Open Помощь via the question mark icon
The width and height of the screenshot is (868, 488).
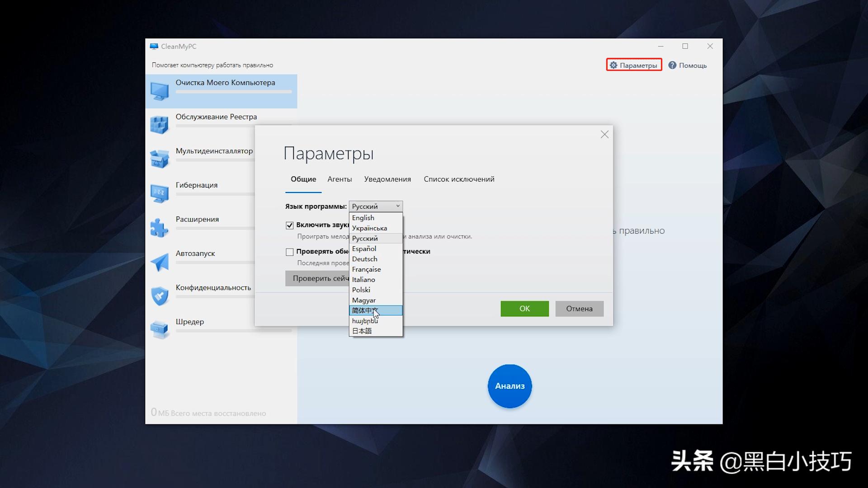coord(672,65)
